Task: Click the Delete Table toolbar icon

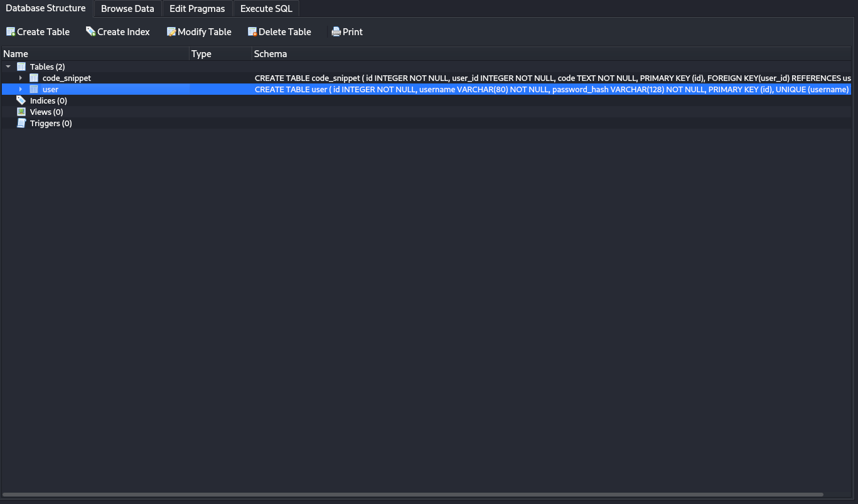Action: pos(252,32)
